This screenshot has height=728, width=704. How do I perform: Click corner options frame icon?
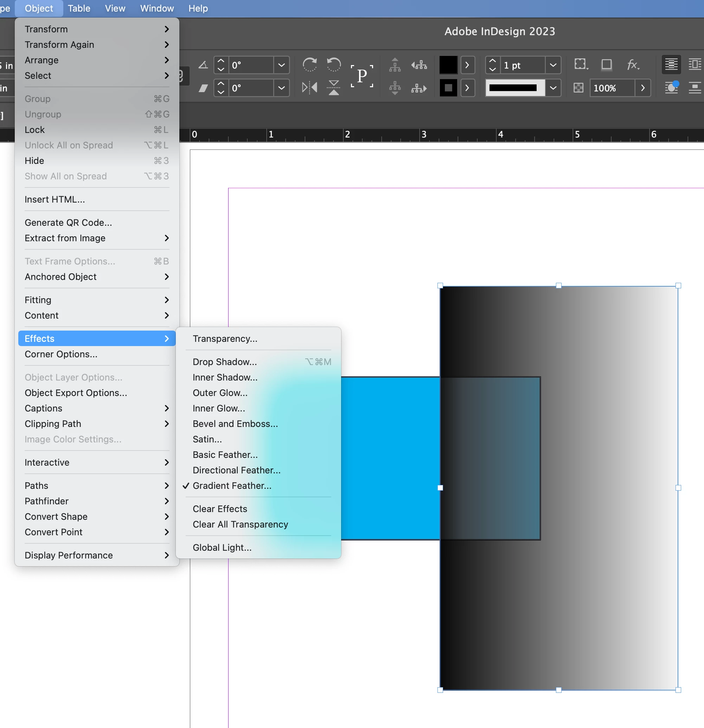click(x=580, y=65)
